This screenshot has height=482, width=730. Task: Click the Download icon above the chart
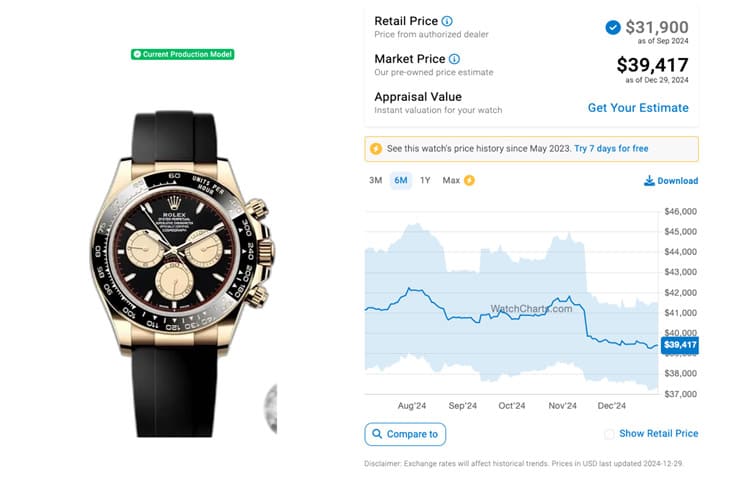pos(649,181)
